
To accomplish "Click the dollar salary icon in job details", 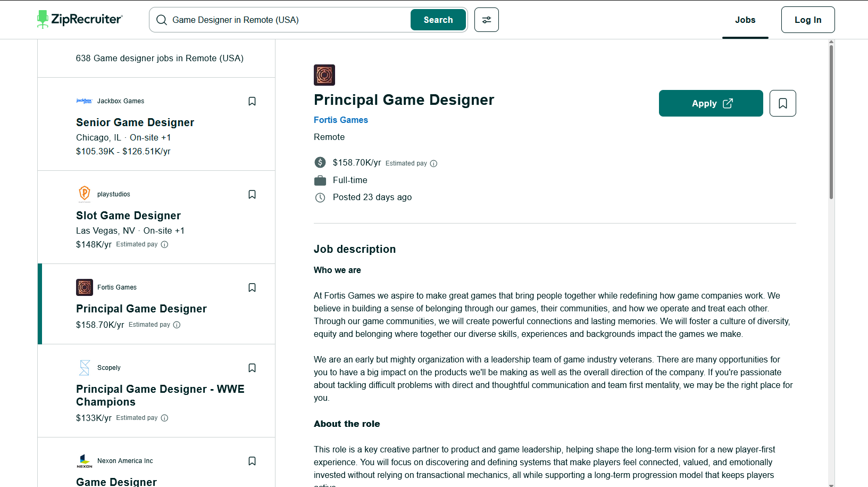I will click(320, 162).
